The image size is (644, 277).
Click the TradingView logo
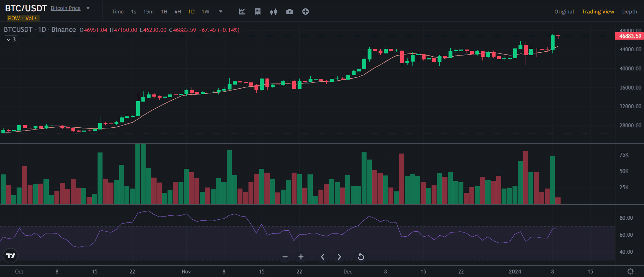[10, 256]
